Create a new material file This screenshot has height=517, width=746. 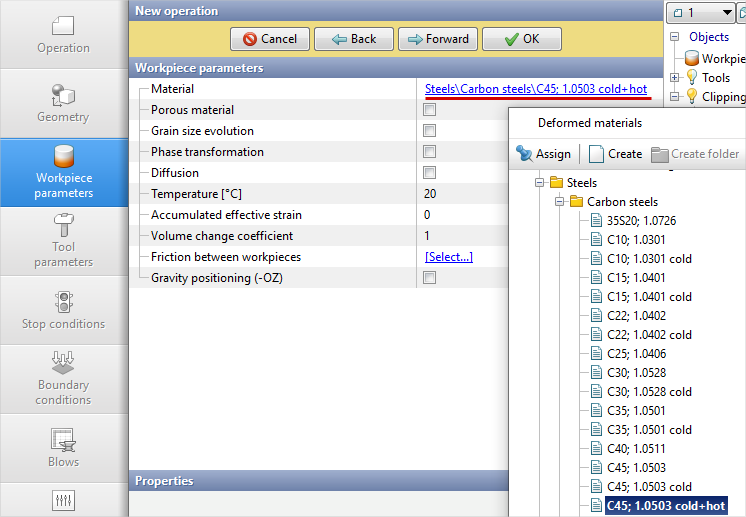615,154
